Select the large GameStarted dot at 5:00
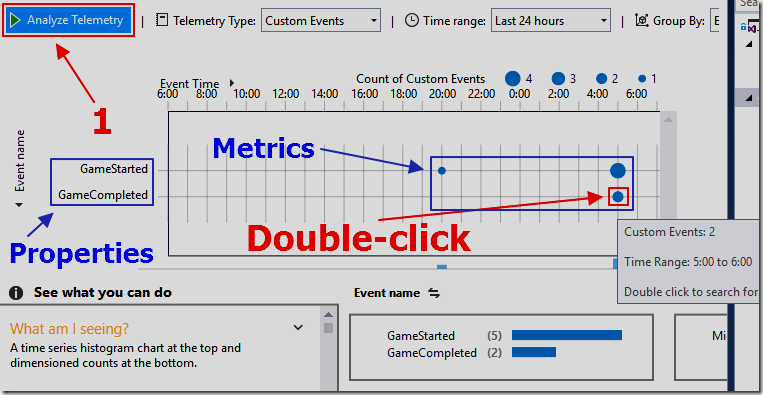Image resolution: width=763 pixels, height=395 pixels. (x=618, y=171)
